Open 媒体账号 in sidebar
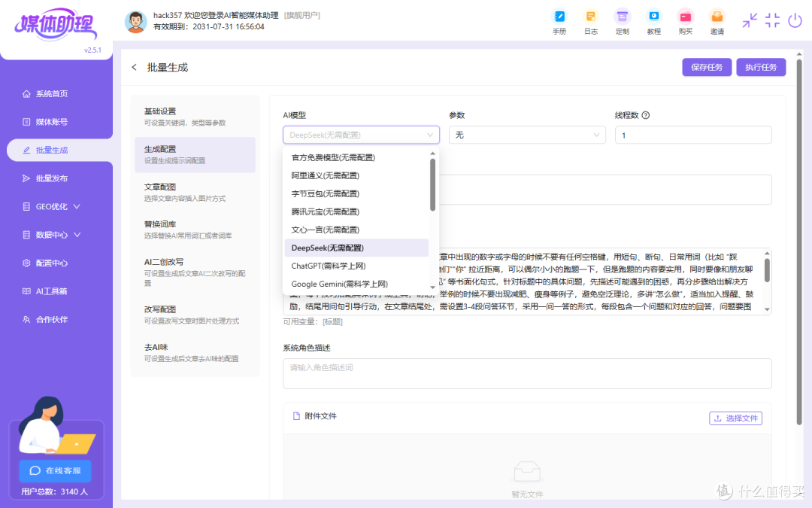Image resolution: width=812 pixels, height=508 pixels. pyautogui.click(x=52, y=122)
